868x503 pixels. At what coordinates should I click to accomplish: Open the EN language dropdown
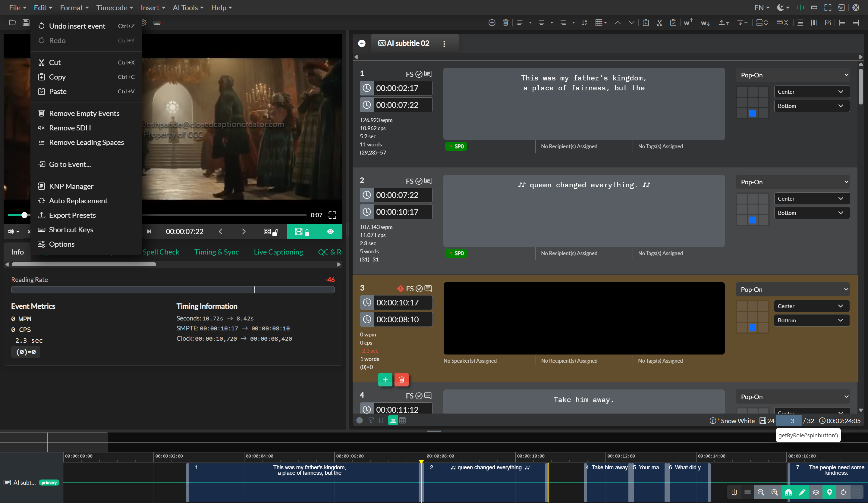(762, 8)
